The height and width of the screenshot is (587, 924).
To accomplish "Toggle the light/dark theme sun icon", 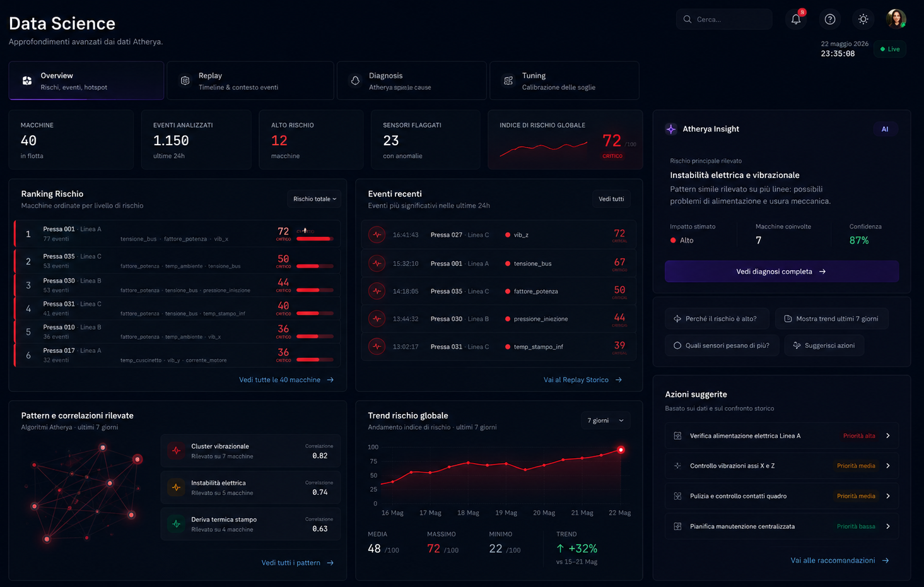I will (x=863, y=20).
